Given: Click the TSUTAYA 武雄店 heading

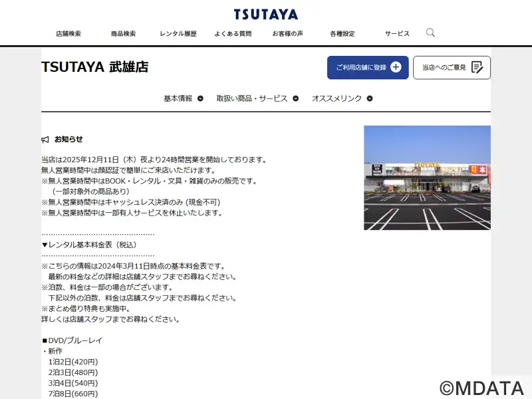Looking at the screenshot, I should tap(94, 67).
